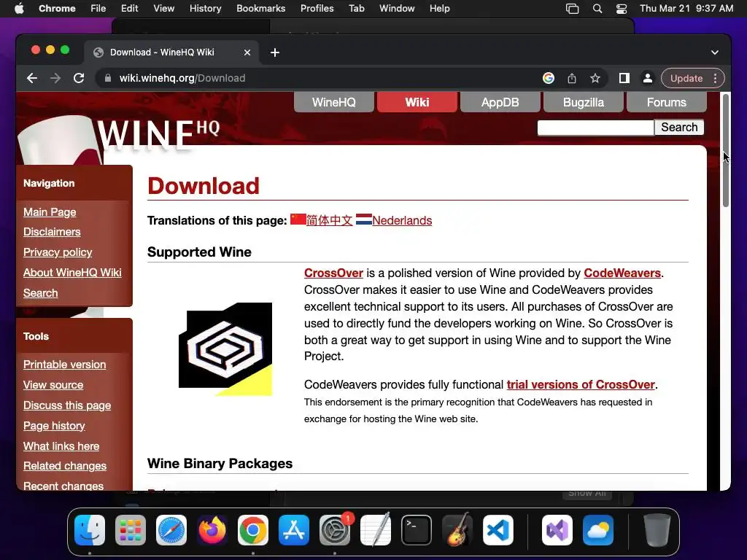Go forward with the forward arrow
This screenshot has width=747, height=560.
55,78
